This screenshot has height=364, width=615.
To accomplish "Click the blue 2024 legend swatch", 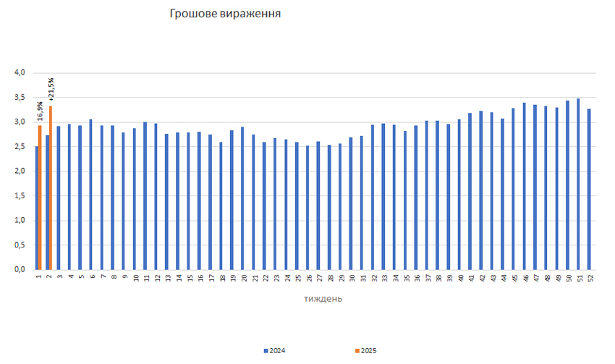I will [266, 351].
